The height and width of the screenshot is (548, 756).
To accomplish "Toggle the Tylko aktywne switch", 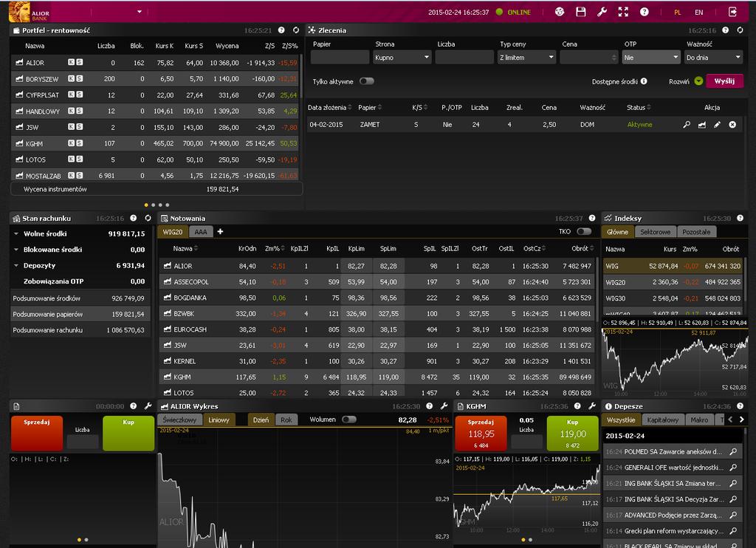I will (x=366, y=81).
